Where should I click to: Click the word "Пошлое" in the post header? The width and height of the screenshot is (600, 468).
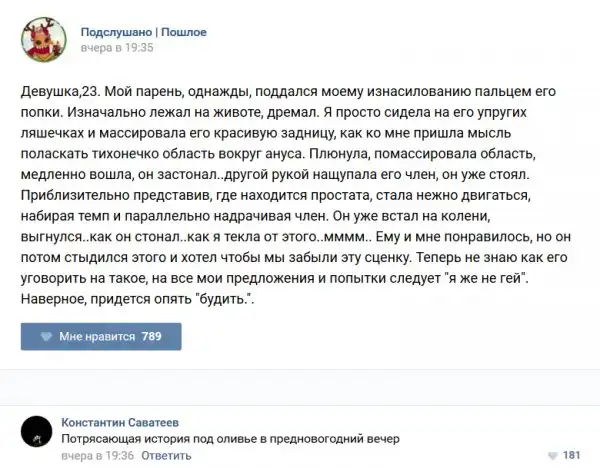click(184, 32)
